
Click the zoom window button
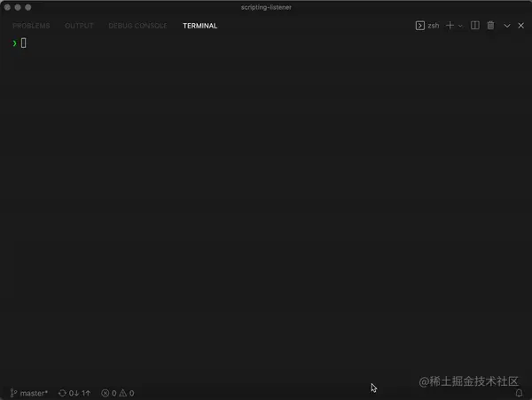(28, 7)
